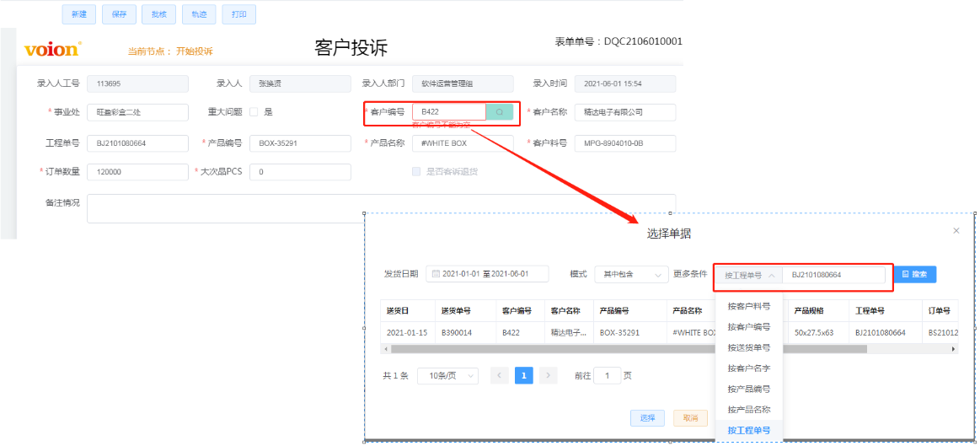The width and height of the screenshot is (980, 446).
Task: Choose highlighted 按工程单号 list option
Action: pos(749,430)
